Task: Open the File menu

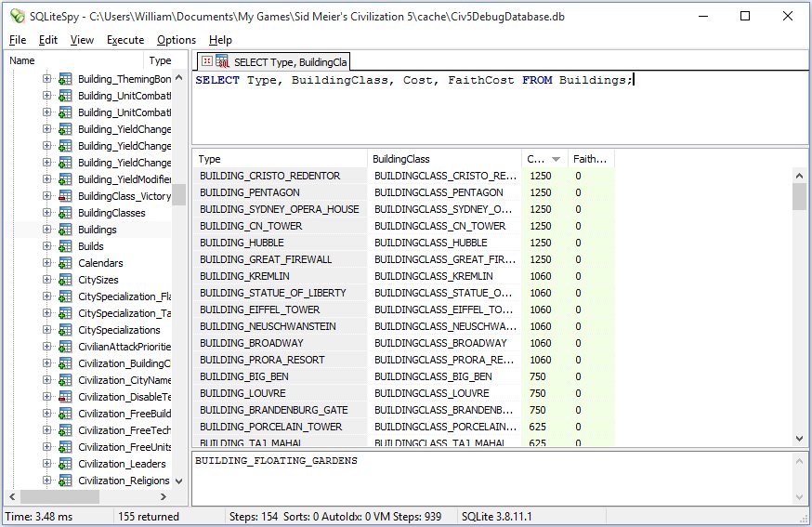Action: 18,40
